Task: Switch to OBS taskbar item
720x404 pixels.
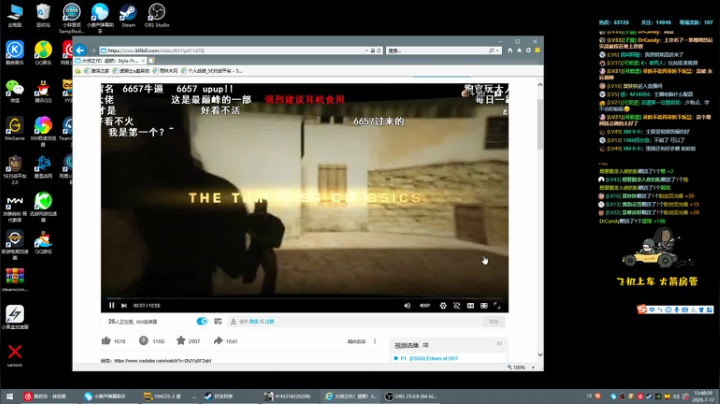Action: click(x=411, y=396)
